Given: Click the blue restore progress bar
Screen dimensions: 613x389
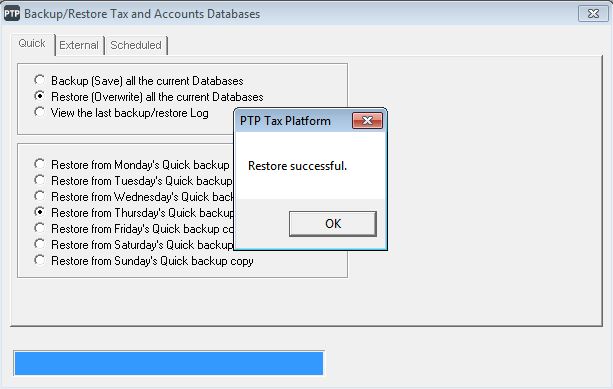Looking at the screenshot, I should pos(169,363).
